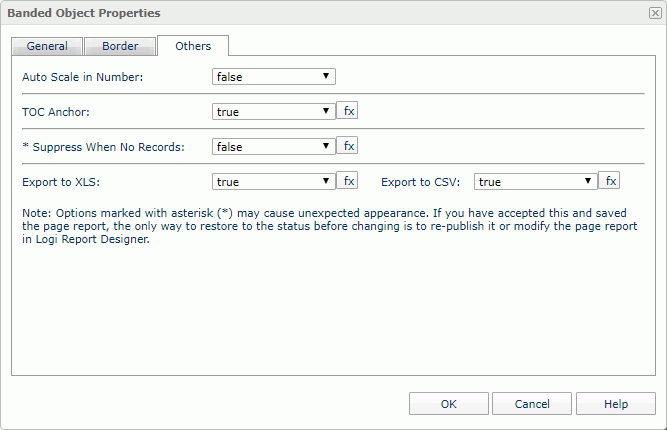Expand the Auto Scale in Number dropdown
Image resolution: width=667 pixels, height=430 pixels.
point(273,76)
